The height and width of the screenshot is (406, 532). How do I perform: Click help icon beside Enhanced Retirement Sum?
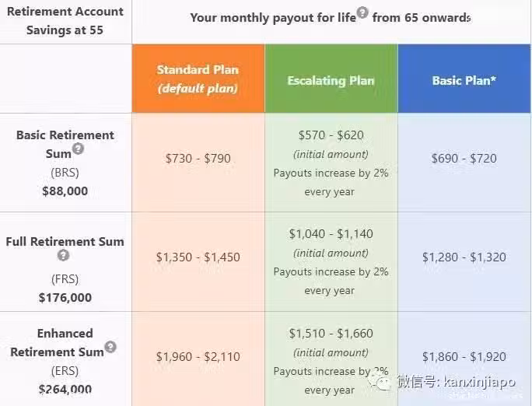point(110,347)
